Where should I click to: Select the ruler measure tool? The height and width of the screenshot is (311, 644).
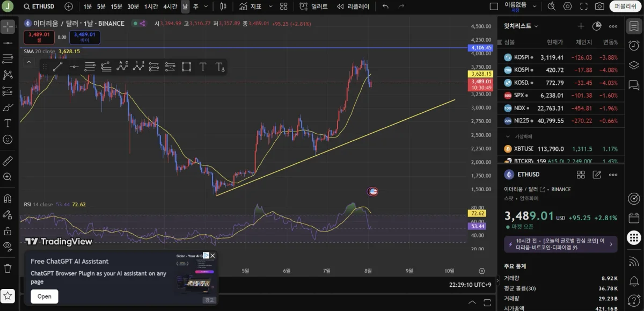8,161
